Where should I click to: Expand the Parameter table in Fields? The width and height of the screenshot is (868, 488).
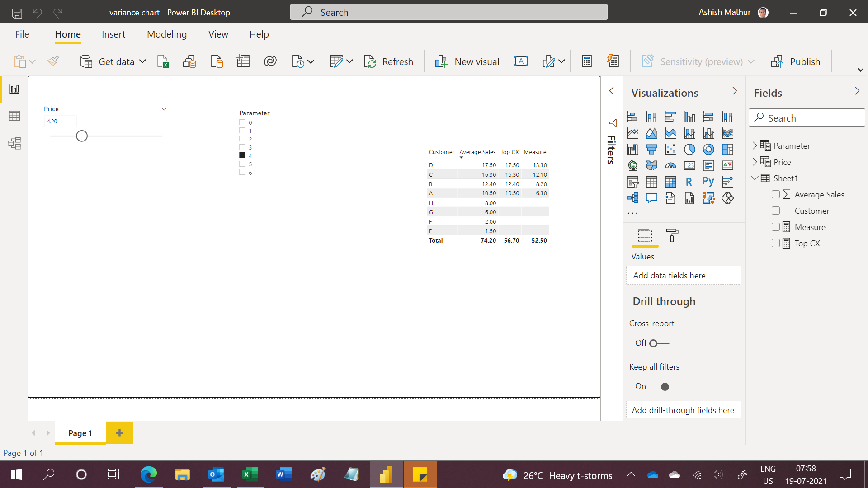pos(755,145)
